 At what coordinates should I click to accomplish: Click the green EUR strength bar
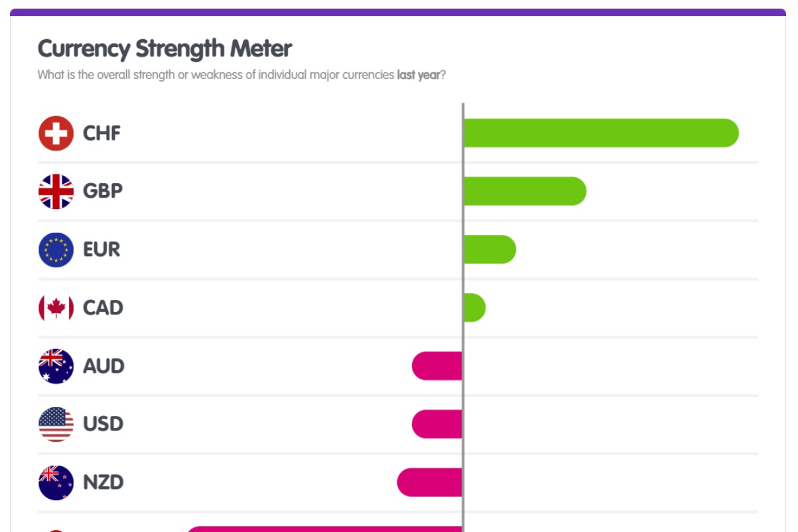(x=489, y=249)
